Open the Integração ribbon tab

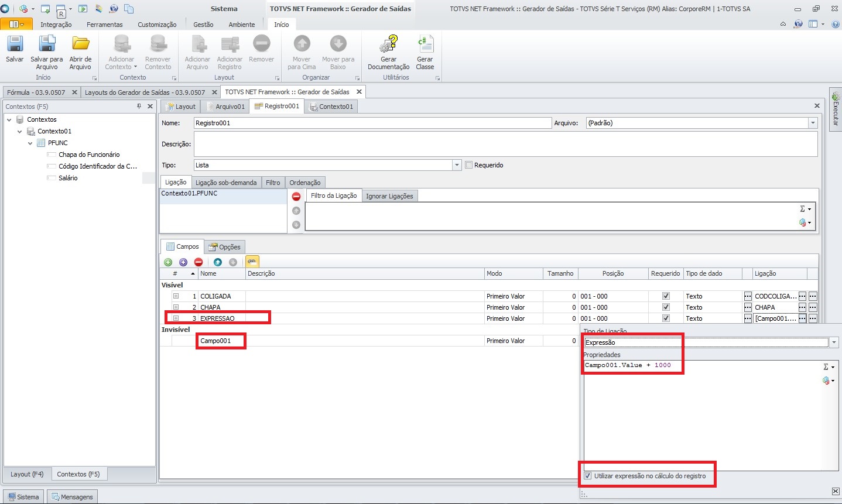pos(56,25)
